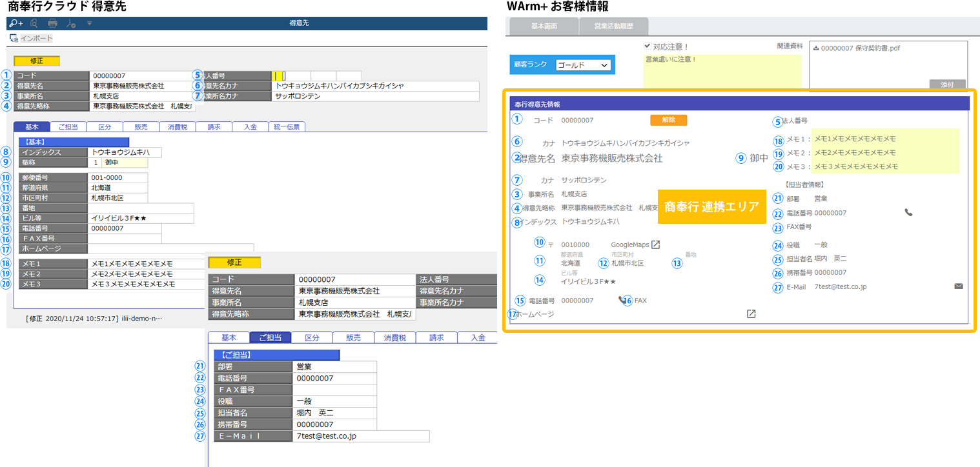The height and width of the screenshot is (467, 980).
Task: Click the PDF export toolbar icon
Action: pos(72,23)
